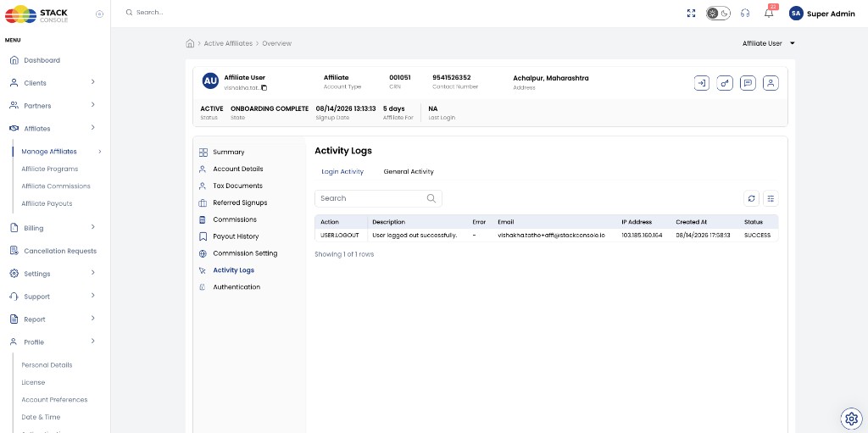Open Commissions section
The width and height of the screenshot is (868, 433).
pyautogui.click(x=227, y=219)
